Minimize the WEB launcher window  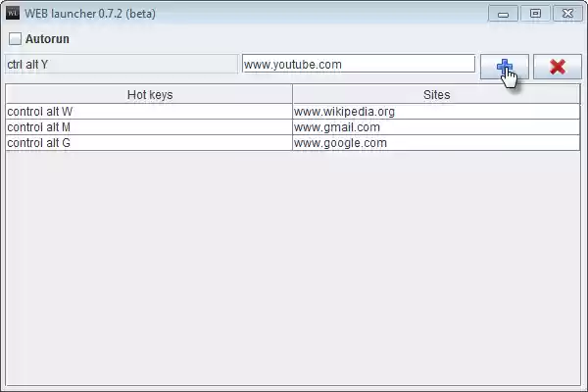click(504, 14)
